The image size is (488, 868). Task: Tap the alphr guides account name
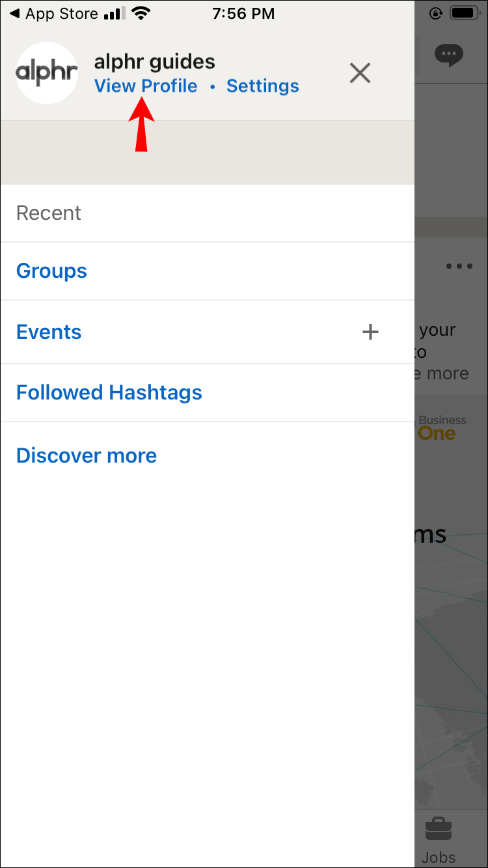(x=155, y=62)
